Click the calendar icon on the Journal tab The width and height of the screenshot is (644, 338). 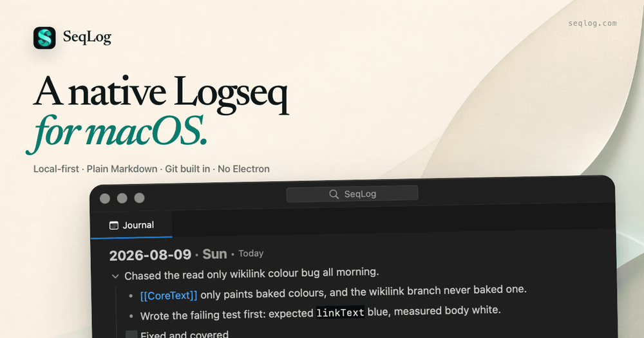tap(114, 225)
